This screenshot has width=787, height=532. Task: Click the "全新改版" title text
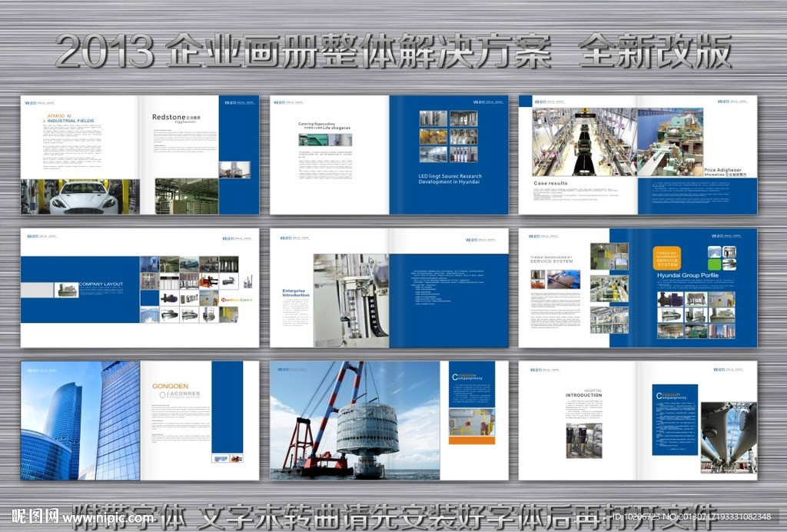pyautogui.click(x=655, y=51)
